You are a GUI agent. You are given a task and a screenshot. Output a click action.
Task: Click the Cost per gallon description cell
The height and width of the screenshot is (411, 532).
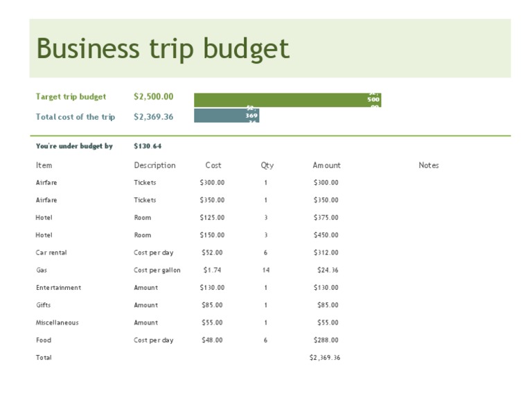click(x=157, y=270)
